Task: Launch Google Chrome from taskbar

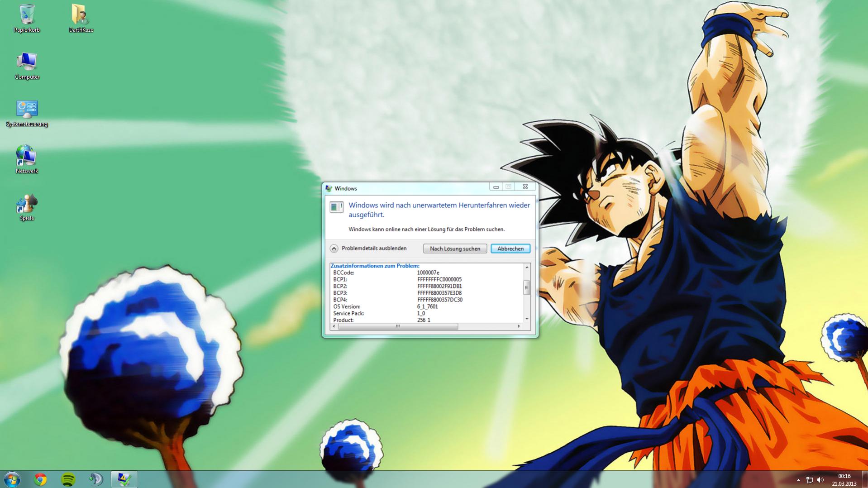Action: click(x=40, y=479)
